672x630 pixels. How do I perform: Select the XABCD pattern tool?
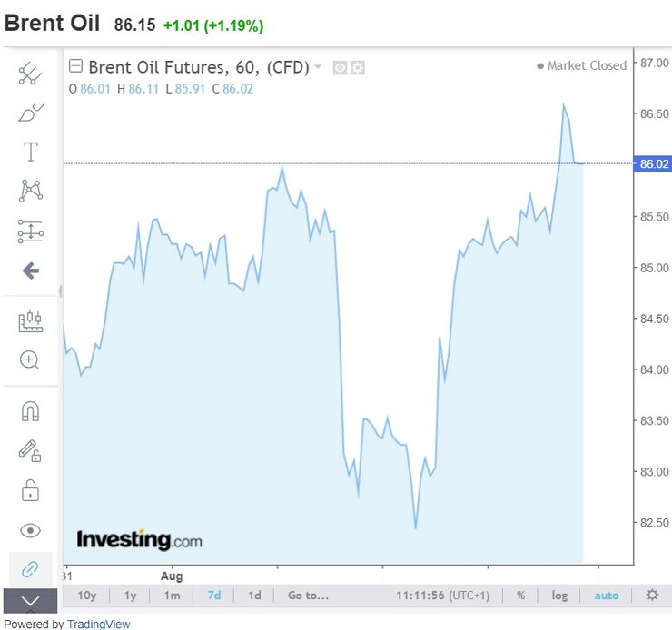(31, 191)
